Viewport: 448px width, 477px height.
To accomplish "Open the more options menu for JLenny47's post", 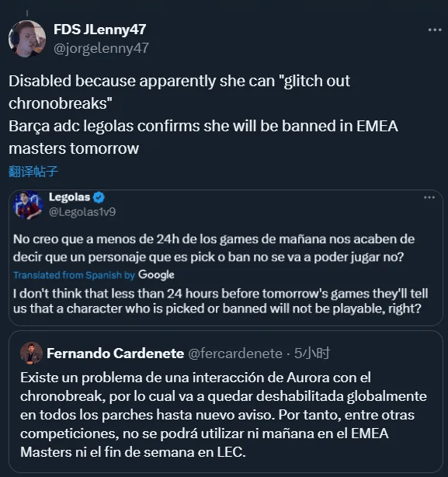I will click(x=435, y=30).
